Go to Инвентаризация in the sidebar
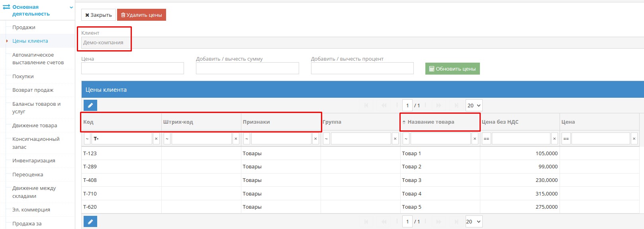Screen dimensions: 644x229 coord(34,161)
